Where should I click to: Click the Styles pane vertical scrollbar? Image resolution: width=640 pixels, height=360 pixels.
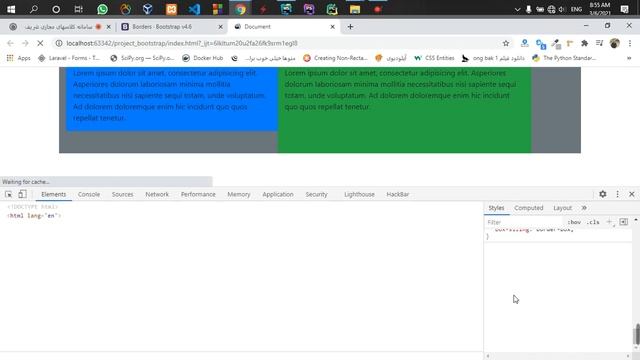pos(636,334)
